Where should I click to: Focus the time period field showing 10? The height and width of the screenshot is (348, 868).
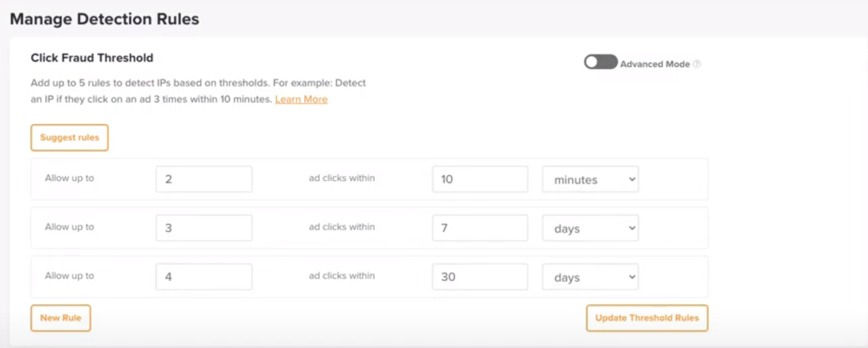click(x=480, y=180)
